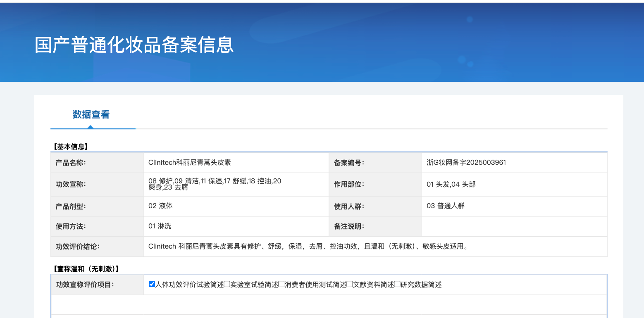Select the 使用方法 value 01 淋洗
Viewport: 644px width, 318px height.
point(160,226)
